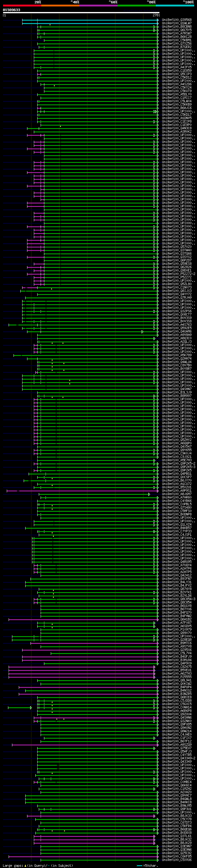Open hit UniRef100_A7RSW7
Screen dimensions: 197x868
pos(177,33)
